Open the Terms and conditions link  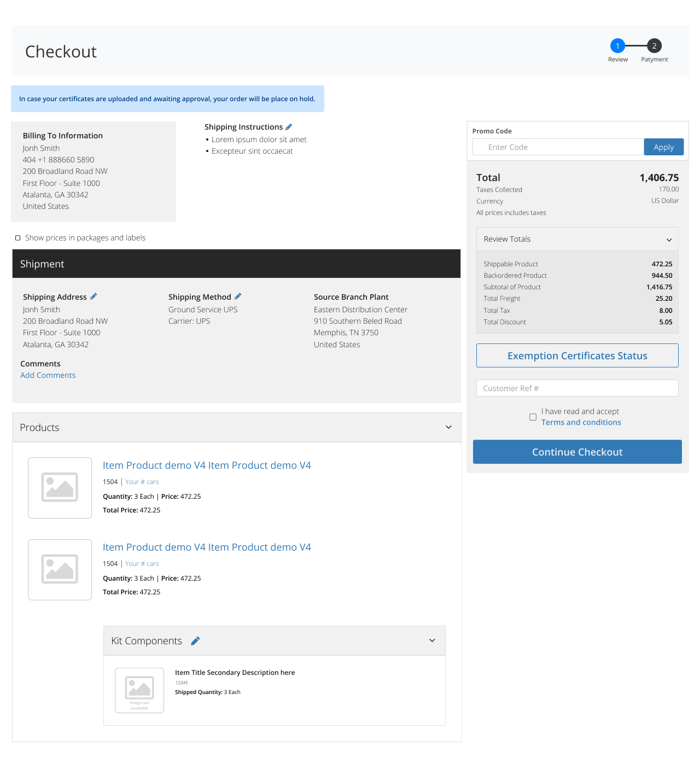581,422
